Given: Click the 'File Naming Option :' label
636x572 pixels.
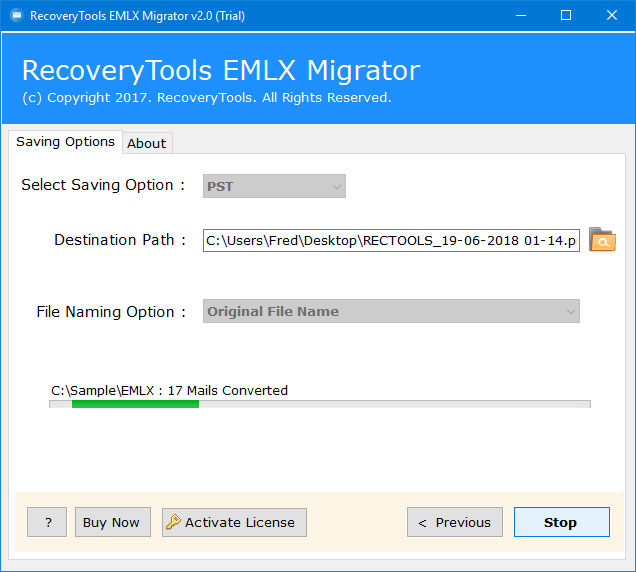Looking at the screenshot, I should tap(111, 312).
